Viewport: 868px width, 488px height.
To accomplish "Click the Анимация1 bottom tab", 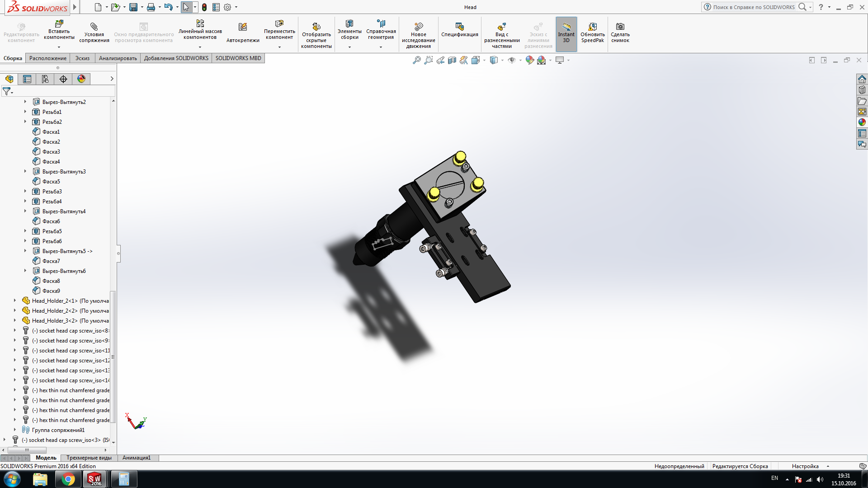I will pyautogui.click(x=136, y=458).
